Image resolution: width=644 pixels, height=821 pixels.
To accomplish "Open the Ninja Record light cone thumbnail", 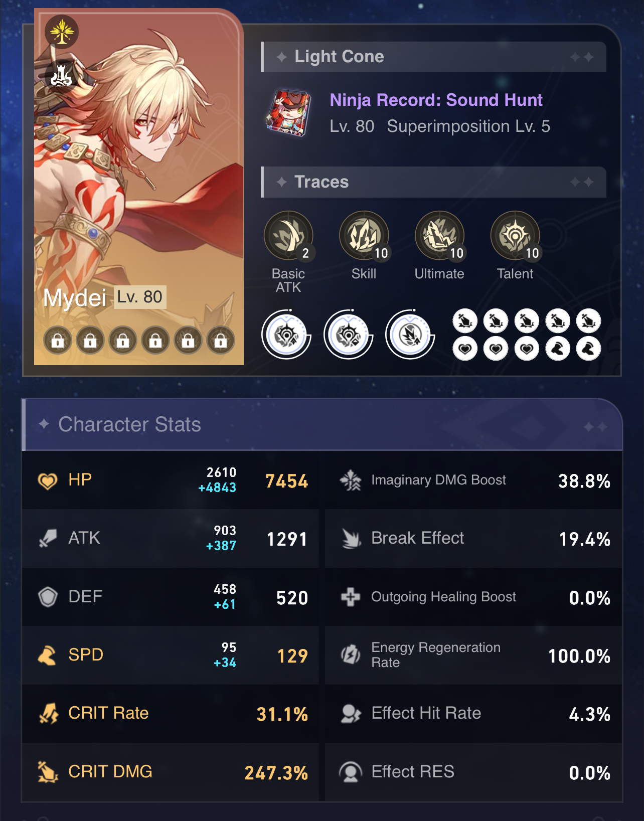I will tap(288, 113).
